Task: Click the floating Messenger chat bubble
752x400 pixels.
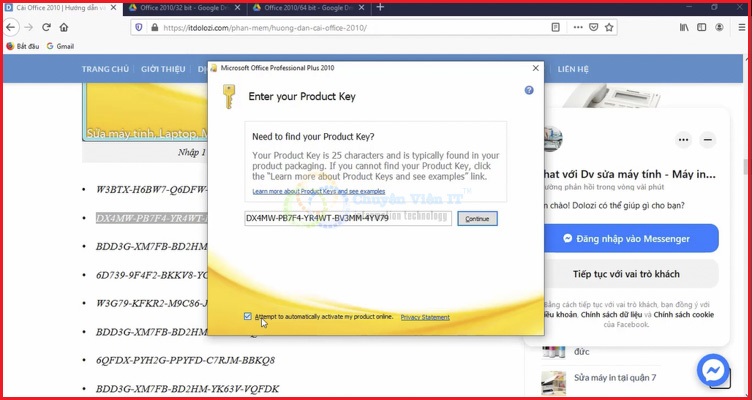Action: [714, 370]
